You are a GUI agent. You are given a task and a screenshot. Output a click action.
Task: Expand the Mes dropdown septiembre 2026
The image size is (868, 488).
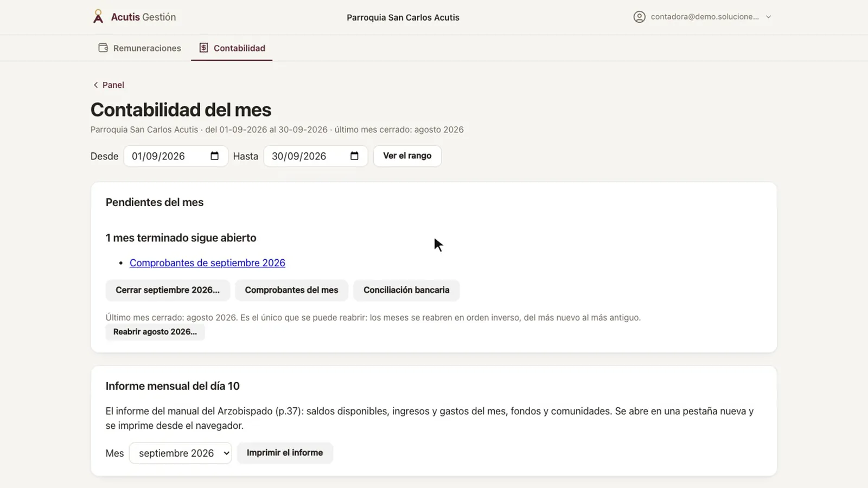(x=181, y=453)
